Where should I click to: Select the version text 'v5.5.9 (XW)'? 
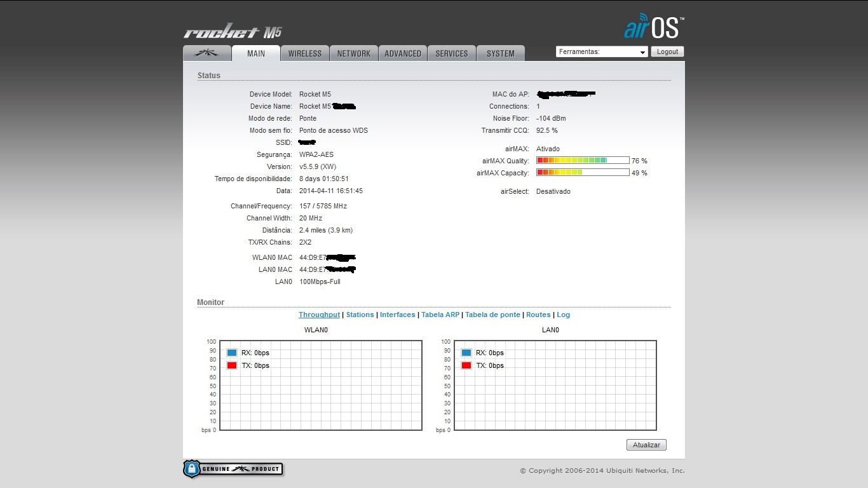[318, 167]
